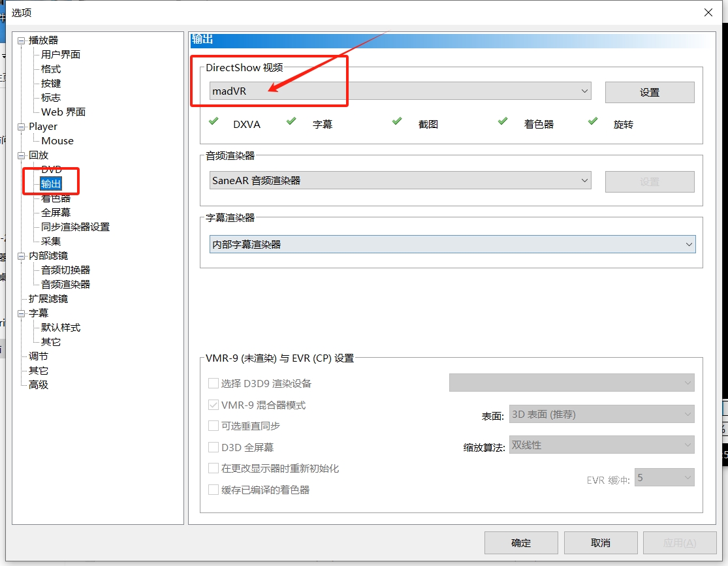Click the DXVA label text
Image resolution: width=728 pixels, height=566 pixels.
pos(247,125)
